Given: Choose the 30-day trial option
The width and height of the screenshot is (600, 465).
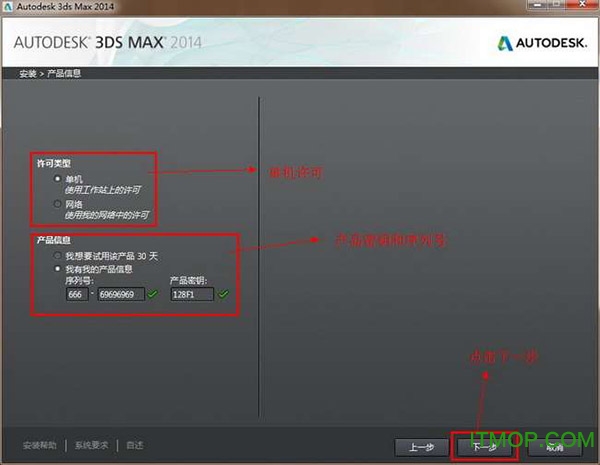Looking at the screenshot, I should point(57,257).
